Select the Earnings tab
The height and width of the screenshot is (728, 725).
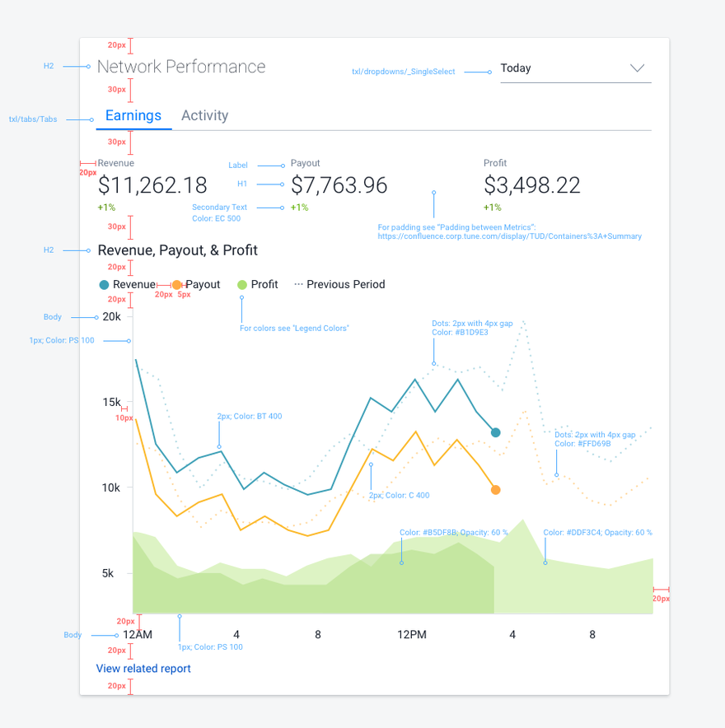point(133,116)
